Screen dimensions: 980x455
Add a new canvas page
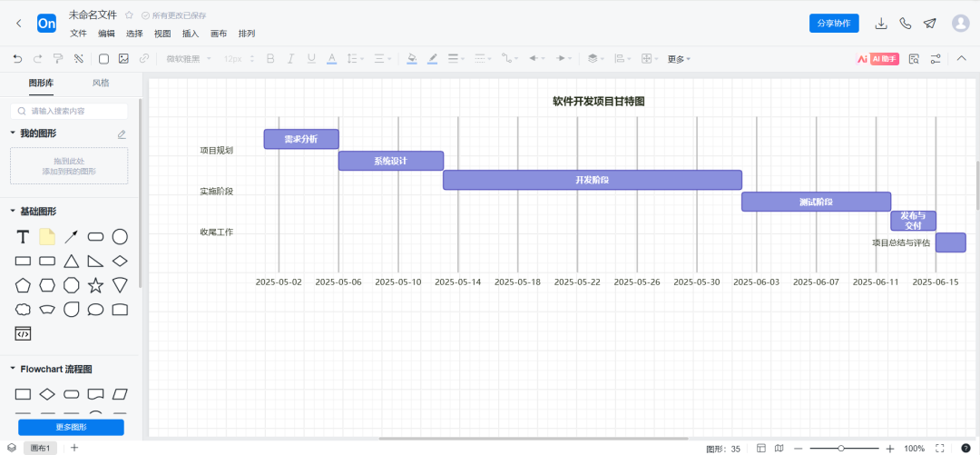pyautogui.click(x=74, y=448)
